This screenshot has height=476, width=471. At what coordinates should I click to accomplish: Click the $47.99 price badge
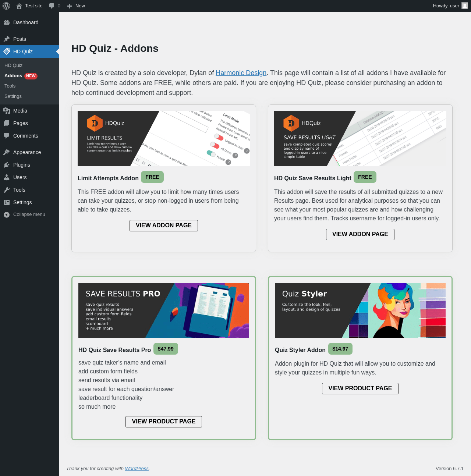[166, 349]
